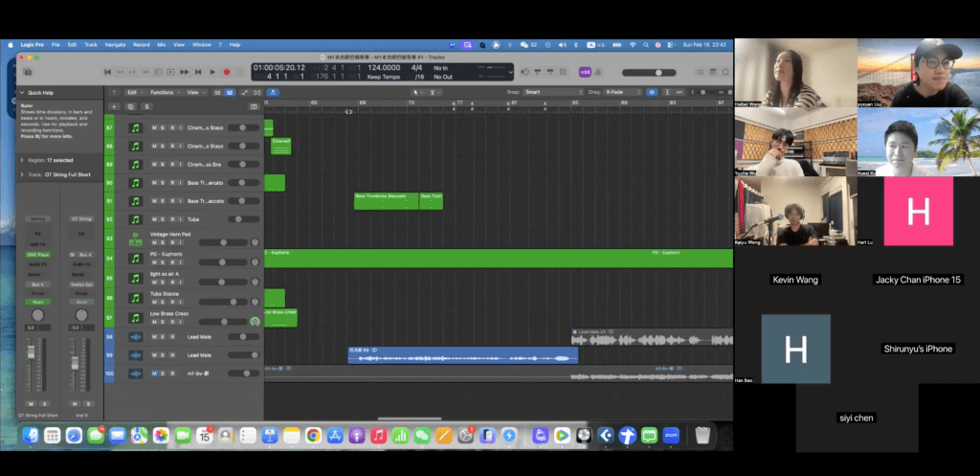Toggle the Flex show/hide icon
980x476 pixels.
(x=257, y=93)
